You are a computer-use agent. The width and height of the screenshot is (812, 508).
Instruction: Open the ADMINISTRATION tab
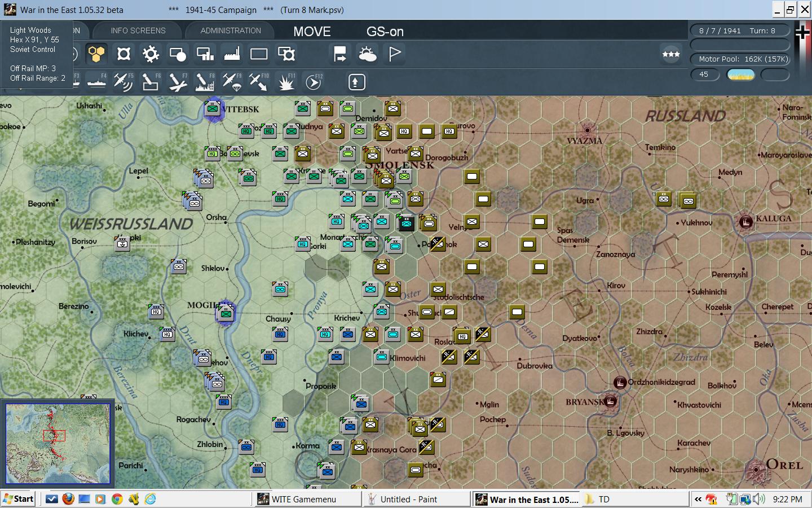pyautogui.click(x=231, y=30)
